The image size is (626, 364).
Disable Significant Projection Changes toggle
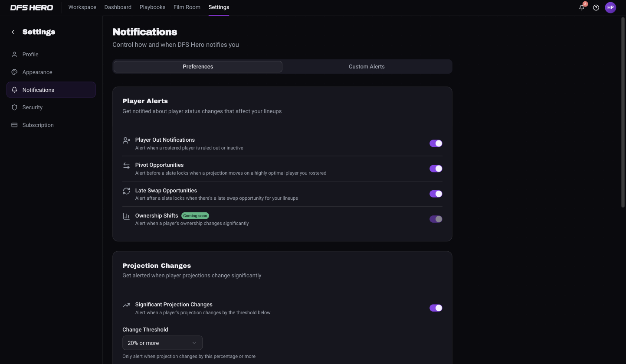(436, 308)
